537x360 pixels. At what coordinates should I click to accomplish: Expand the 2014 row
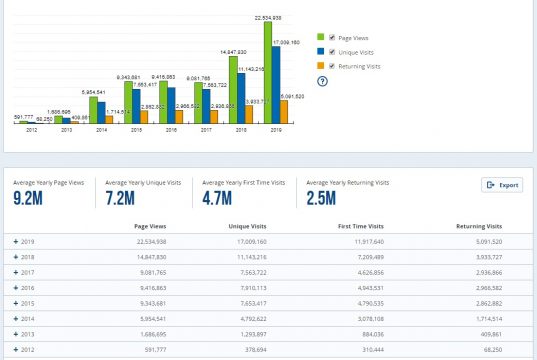16,319
